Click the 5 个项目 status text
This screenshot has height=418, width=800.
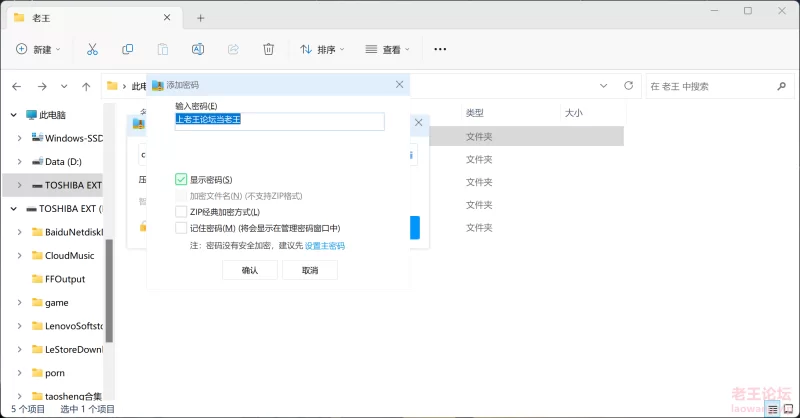pos(28,409)
